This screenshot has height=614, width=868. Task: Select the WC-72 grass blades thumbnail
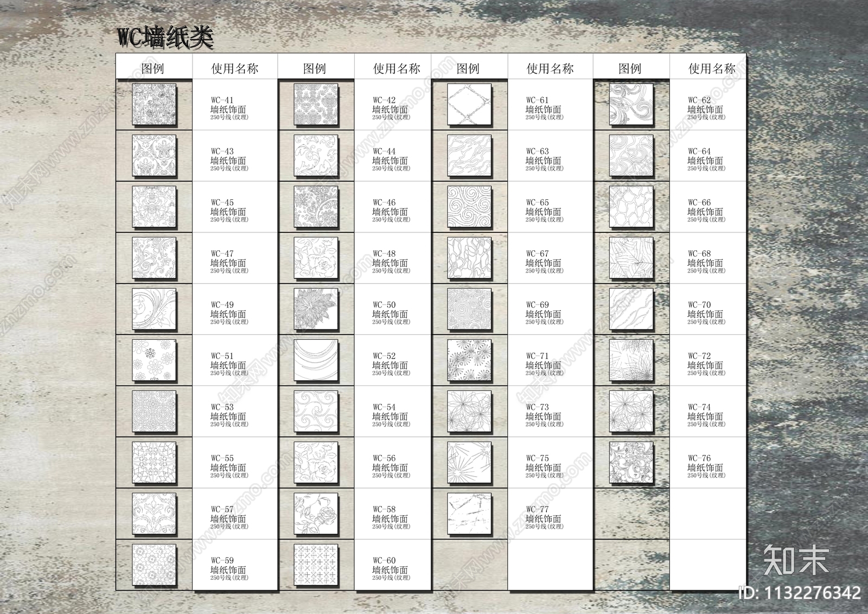tap(631, 360)
